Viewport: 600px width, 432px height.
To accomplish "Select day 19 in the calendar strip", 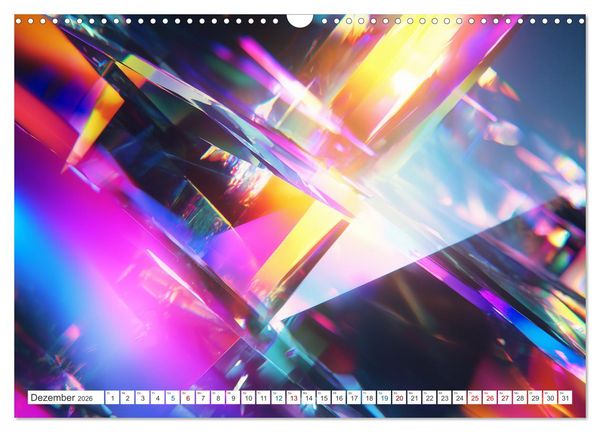I will pyautogui.click(x=384, y=398).
